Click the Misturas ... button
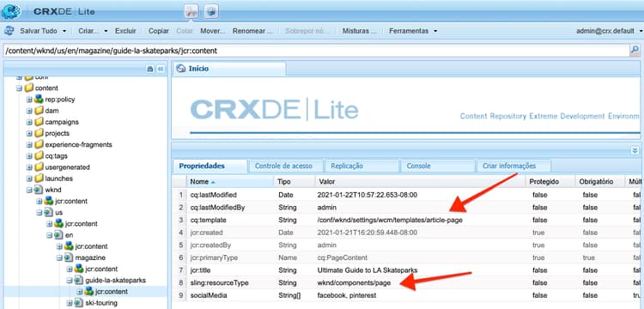 coord(360,31)
